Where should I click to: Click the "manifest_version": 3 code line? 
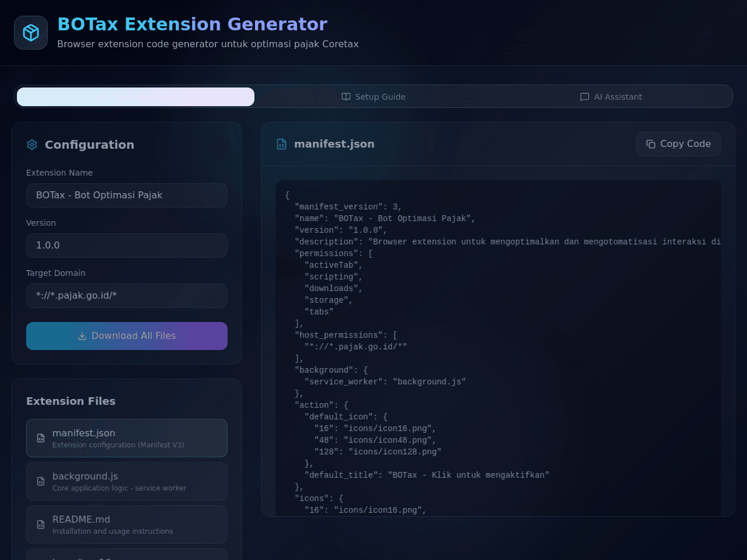click(x=348, y=207)
